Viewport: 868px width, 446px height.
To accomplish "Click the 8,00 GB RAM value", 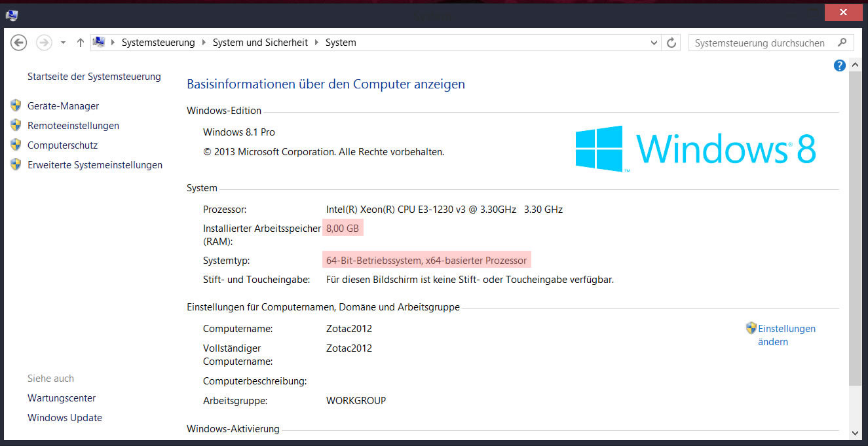I will [343, 228].
